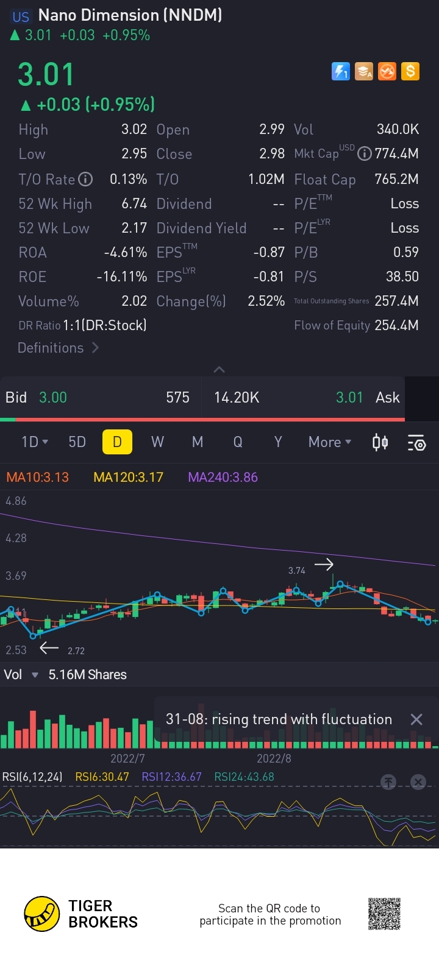Collapse the stock details panel chevron
Viewport: 439px width, 980px height.
pyautogui.click(x=220, y=369)
